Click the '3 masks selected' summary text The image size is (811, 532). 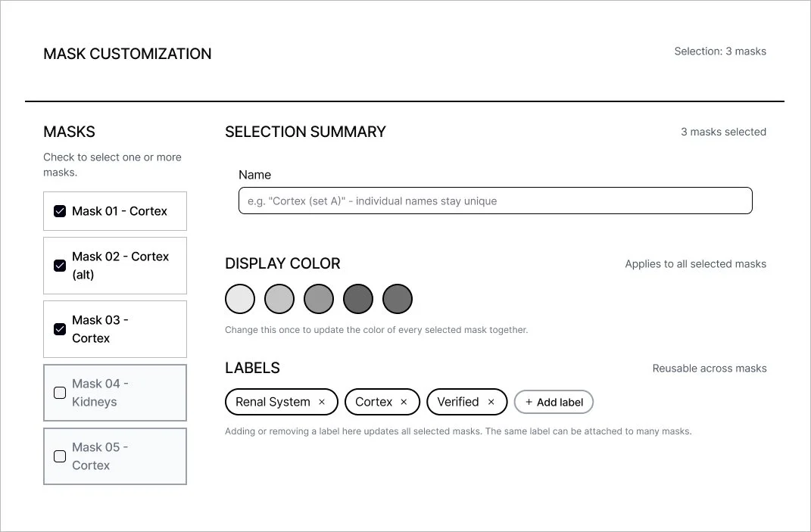coord(723,132)
